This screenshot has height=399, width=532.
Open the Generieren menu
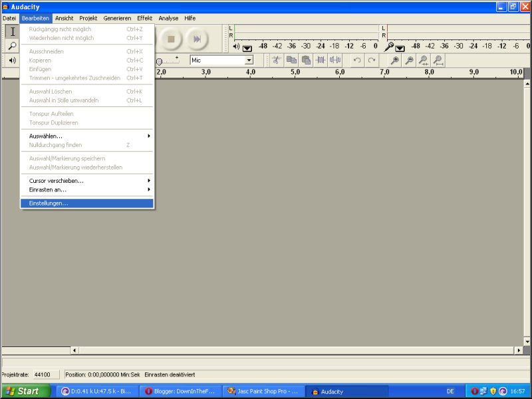click(117, 19)
